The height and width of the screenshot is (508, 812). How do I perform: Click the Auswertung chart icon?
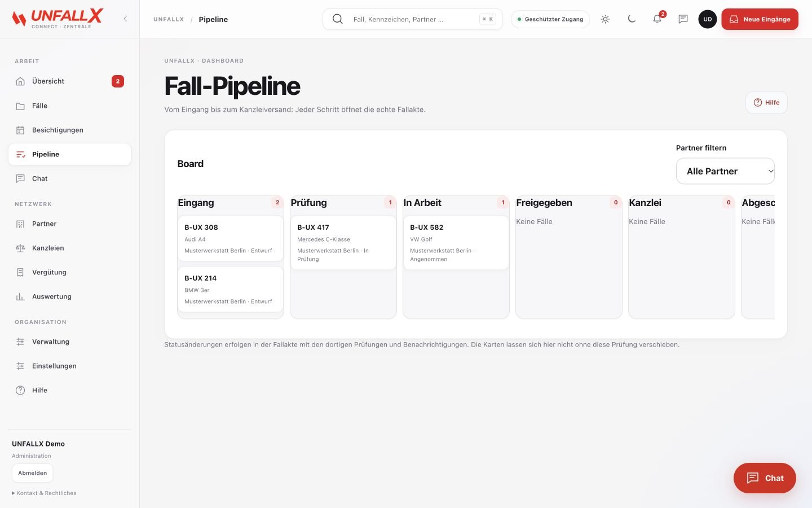pos(20,296)
